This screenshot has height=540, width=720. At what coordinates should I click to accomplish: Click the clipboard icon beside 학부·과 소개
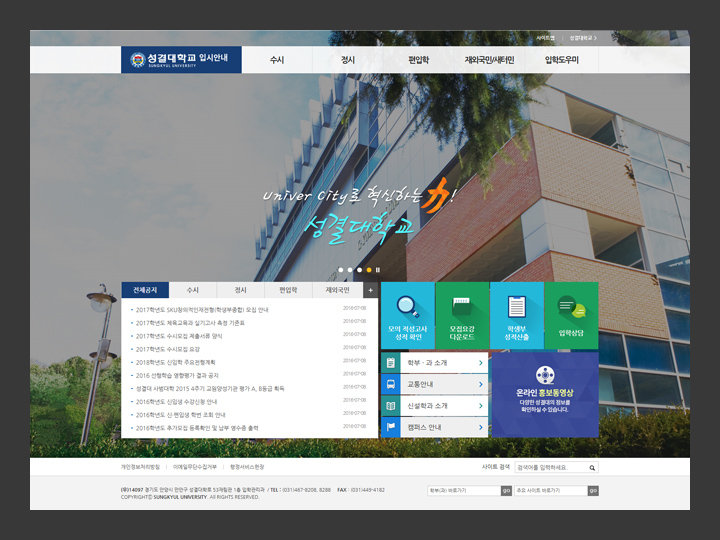391,363
